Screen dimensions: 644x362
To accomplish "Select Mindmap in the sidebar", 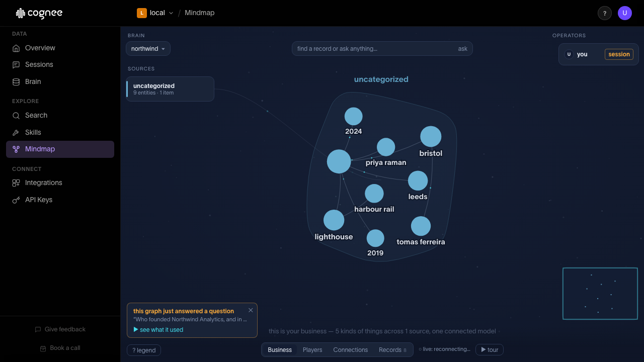I will coord(60,149).
